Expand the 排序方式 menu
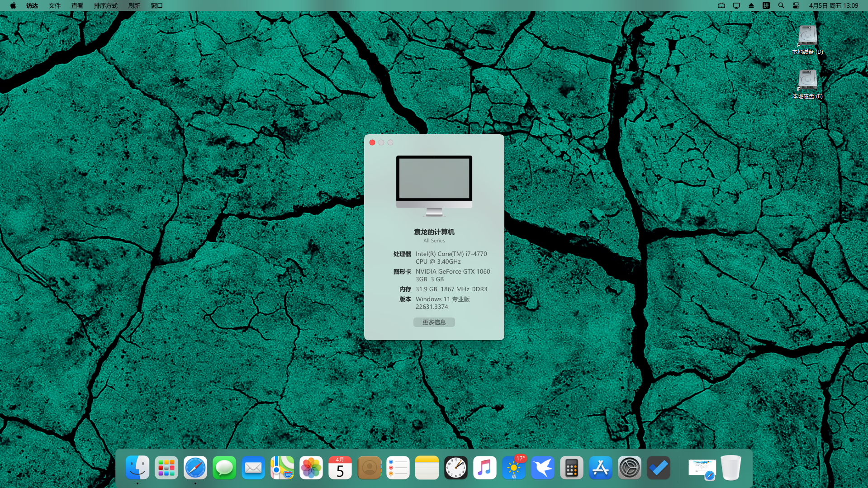 105,5
